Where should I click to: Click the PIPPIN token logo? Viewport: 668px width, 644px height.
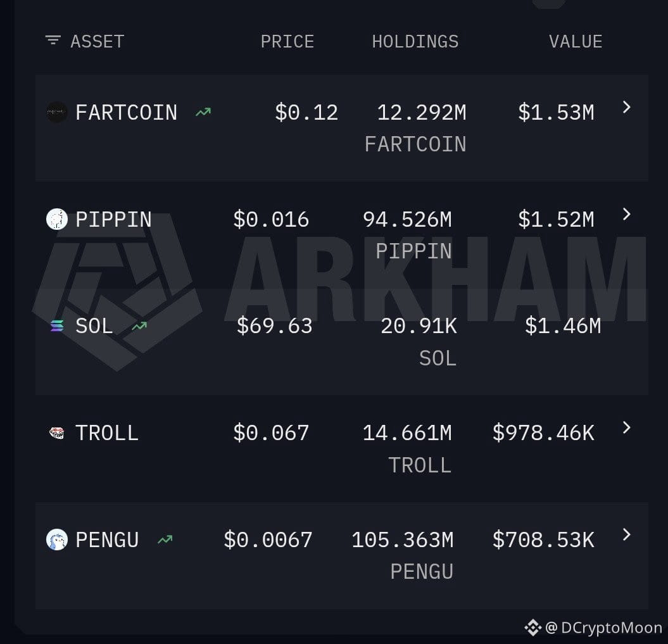coord(56,219)
